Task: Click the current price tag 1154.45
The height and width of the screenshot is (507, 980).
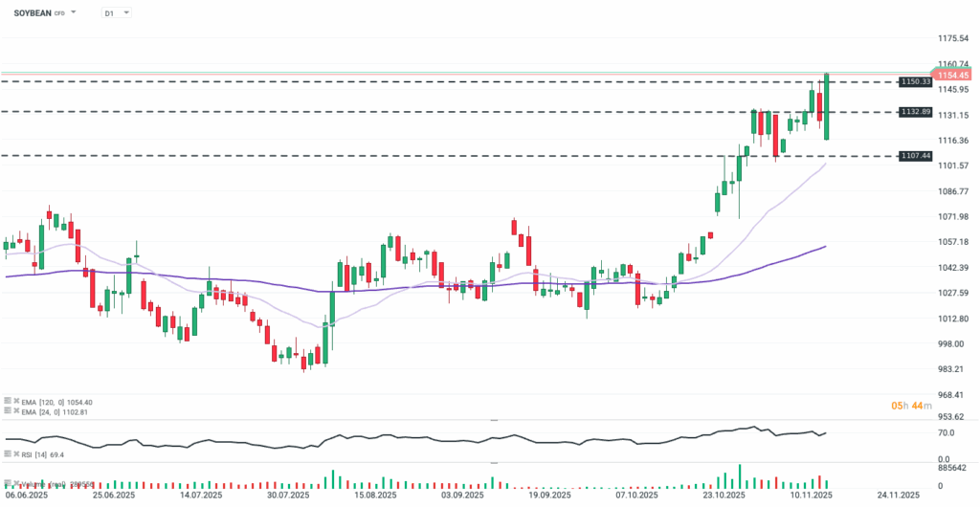Action: tap(953, 75)
